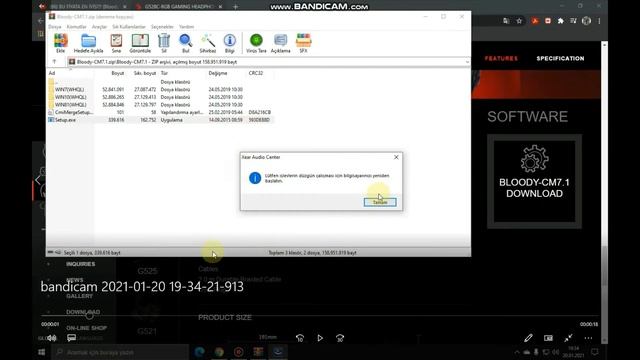Click the Bilgi (Info) toolbar icon
Viewport: 640px width, 360px height.
coord(230,43)
